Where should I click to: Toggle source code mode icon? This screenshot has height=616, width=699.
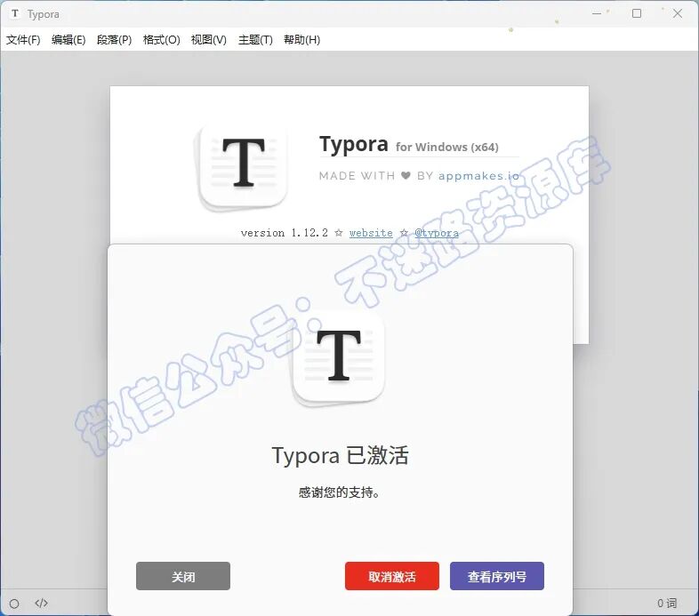[41, 603]
